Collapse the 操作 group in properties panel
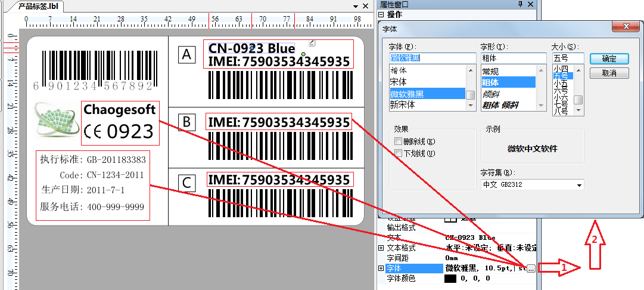Image resolution: width=644 pixels, height=290 pixels. click(381, 14)
